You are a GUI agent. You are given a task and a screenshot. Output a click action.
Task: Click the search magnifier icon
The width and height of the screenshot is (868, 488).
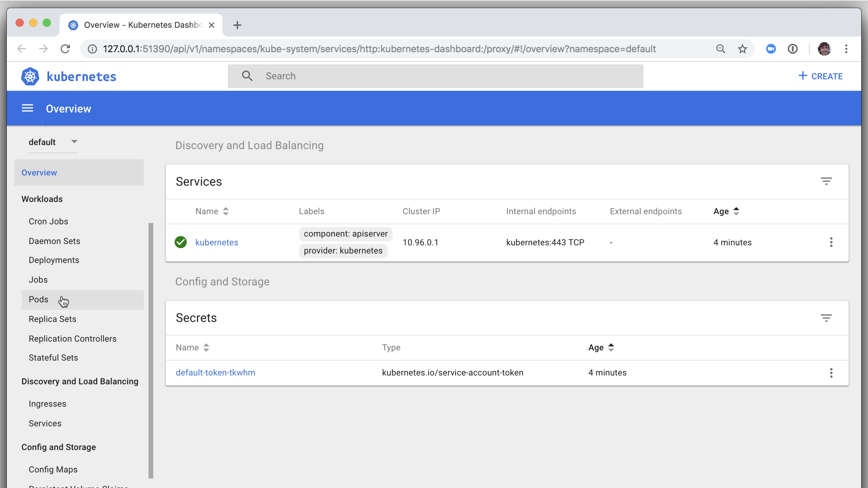point(247,76)
